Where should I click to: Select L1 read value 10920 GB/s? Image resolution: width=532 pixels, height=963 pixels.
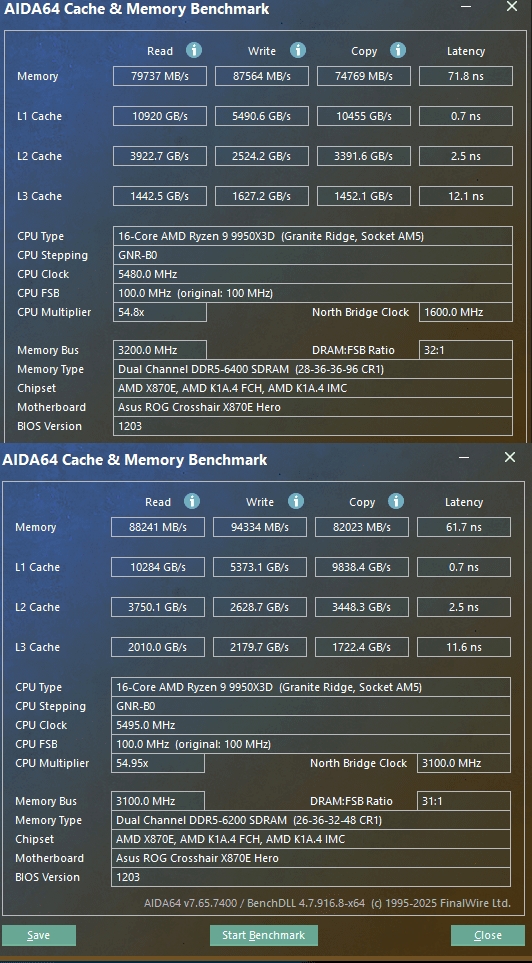(x=160, y=116)
